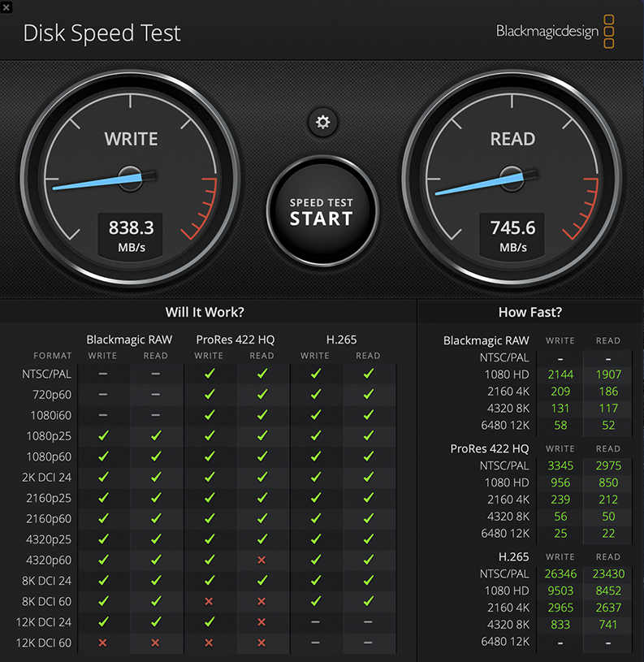Image resolution: width=644 pixels, height=662 pixels.
Task: Click the green checkmark for 2K DCI 24 Blackmagic RAW write
Action: click(102, 478)
